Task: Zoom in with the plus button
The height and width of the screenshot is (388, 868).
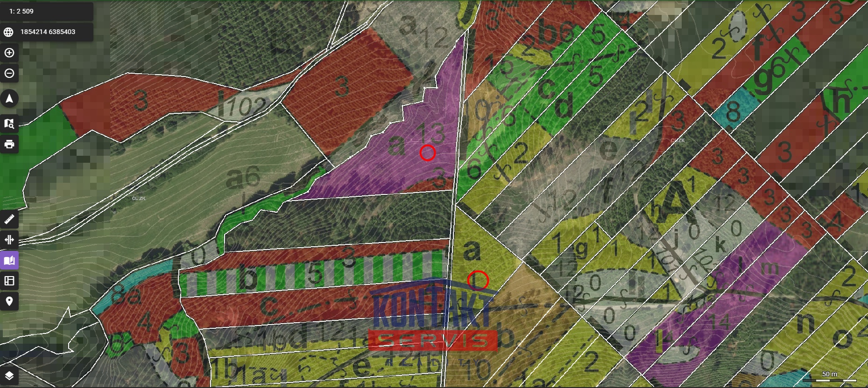Action: pyautogui.click(x=9, y=53)
